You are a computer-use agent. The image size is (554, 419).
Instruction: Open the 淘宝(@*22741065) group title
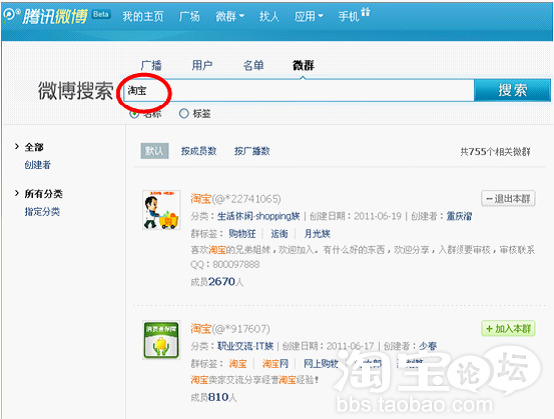236,199
